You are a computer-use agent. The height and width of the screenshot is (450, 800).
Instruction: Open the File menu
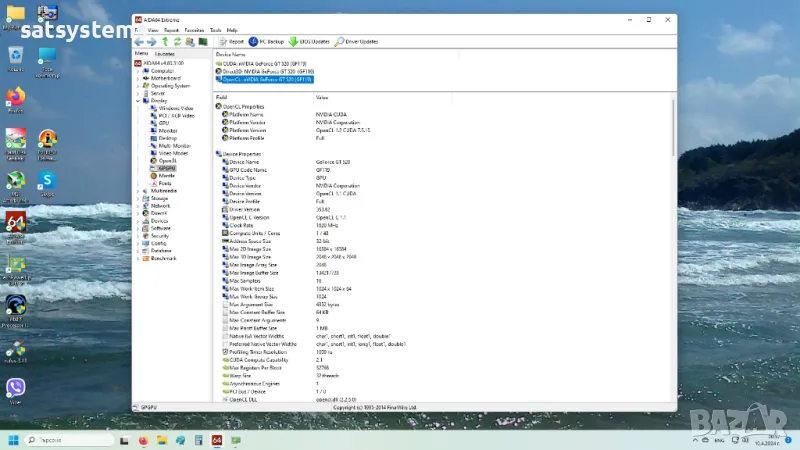(138, 31)
